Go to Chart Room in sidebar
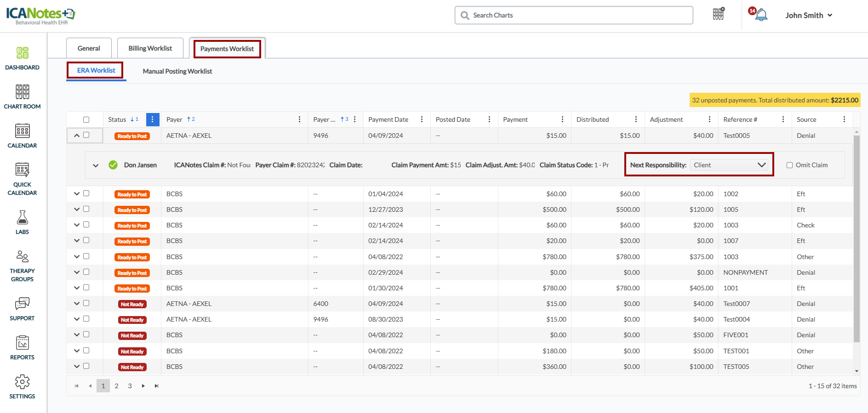868x413 pixels. click(22, 97)
